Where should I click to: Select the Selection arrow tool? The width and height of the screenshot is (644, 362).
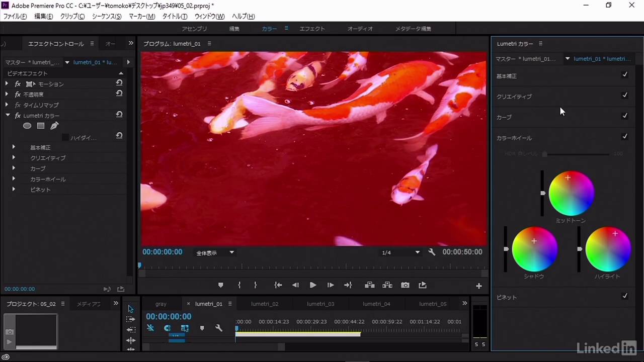click(131, 309)
